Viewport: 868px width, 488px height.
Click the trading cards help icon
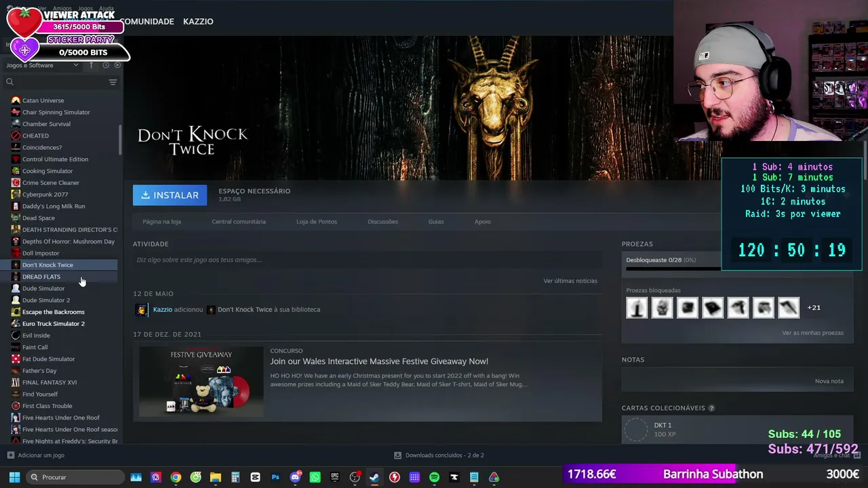711,408
